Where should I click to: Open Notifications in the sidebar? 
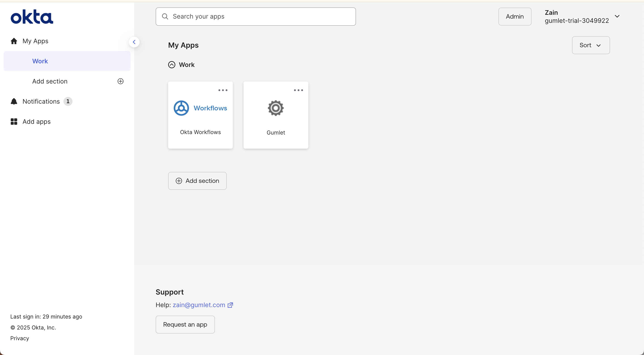click(x=41, y=101)
